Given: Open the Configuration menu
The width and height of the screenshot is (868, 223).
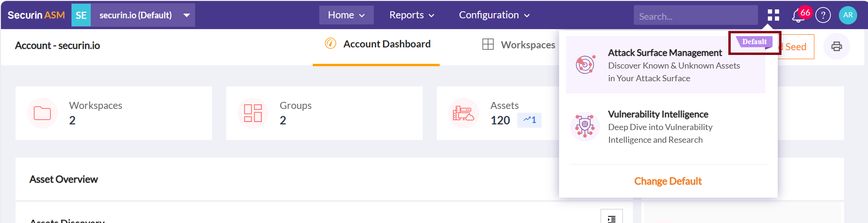Looking at the screenshot, I should click(x=494, y=15).
